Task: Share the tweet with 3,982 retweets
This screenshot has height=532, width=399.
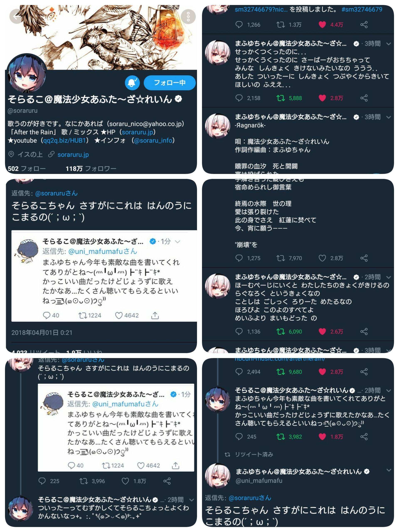Action: pyautogui.click(x=364, y=437)
